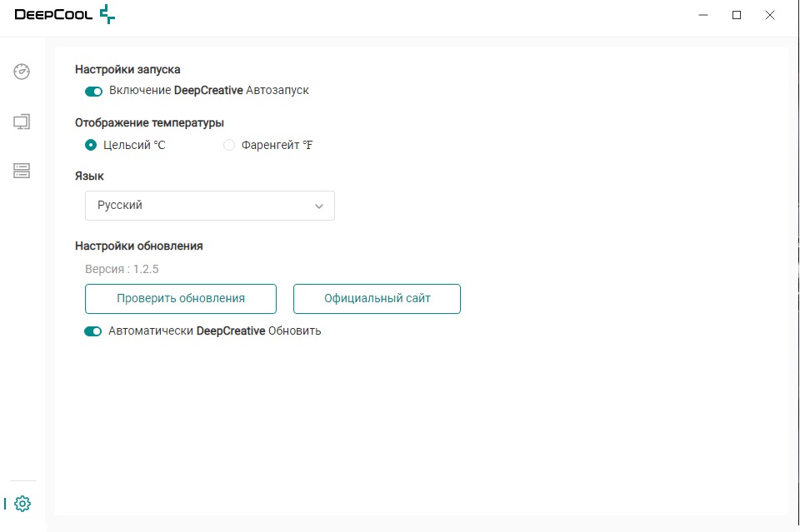The height and width of the screenshot is (532, 800).
Task: Click the Отображение температуры heading
Action: pos(149,123)
